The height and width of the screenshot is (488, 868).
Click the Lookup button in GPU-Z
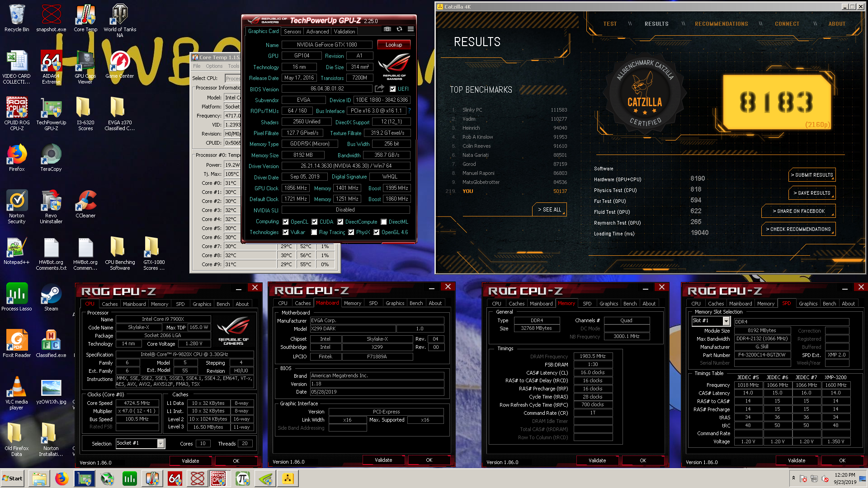point(394,45)
